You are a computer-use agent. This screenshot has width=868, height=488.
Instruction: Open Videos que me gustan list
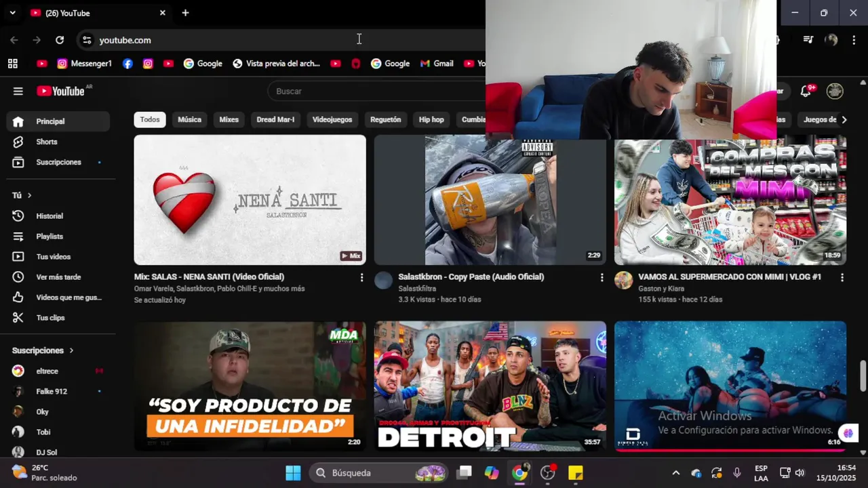coord(58,298)
